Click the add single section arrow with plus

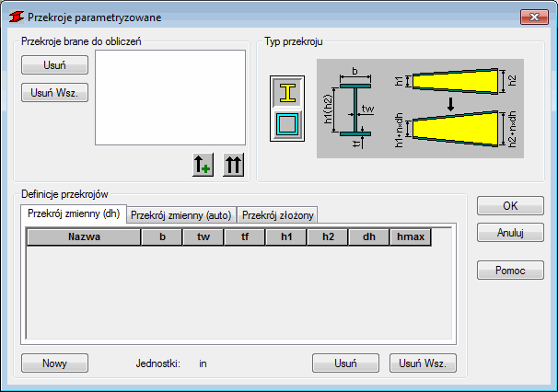203,165
